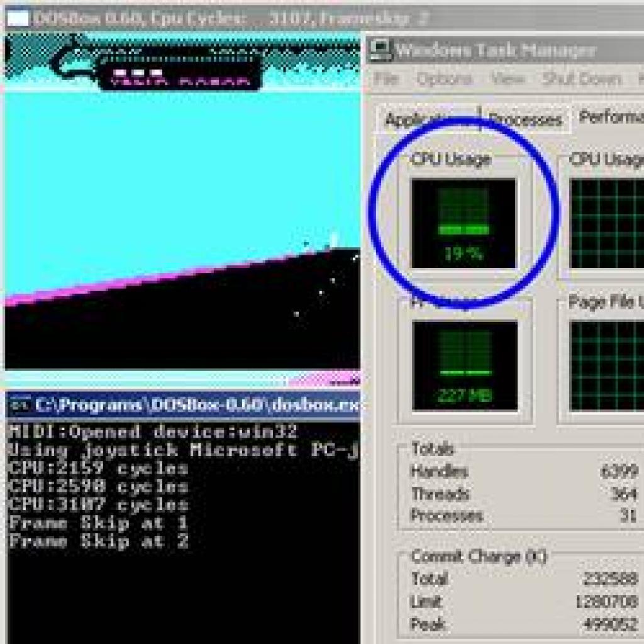Switch to the Processes tab

tap(526, 120)
